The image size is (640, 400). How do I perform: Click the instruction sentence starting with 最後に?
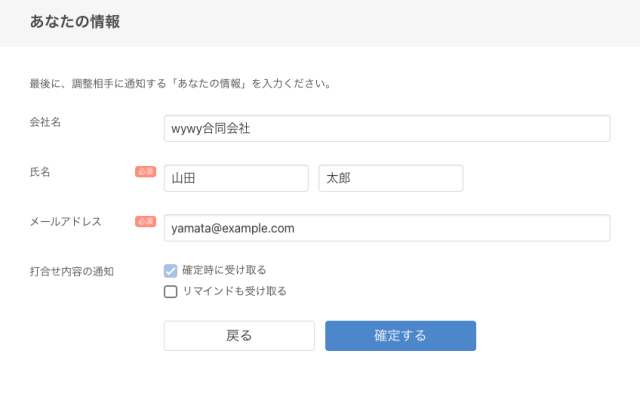[x=182, y=84]
